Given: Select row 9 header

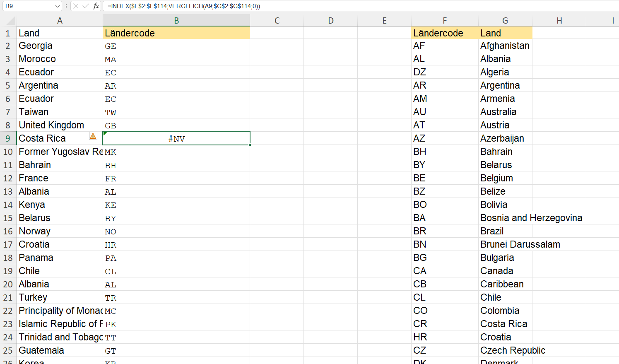Looking at the screenshot, I should point(8,138).
